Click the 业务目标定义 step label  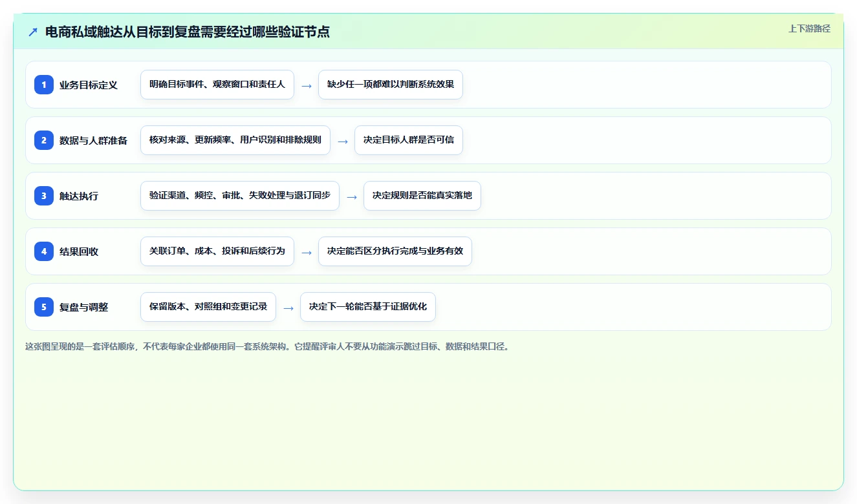[x=89, y=85]
